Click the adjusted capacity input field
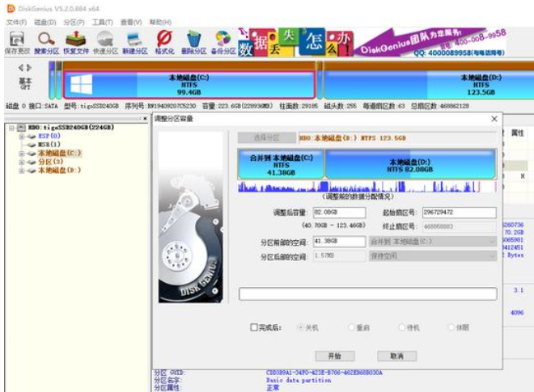 tap(339, 213)
